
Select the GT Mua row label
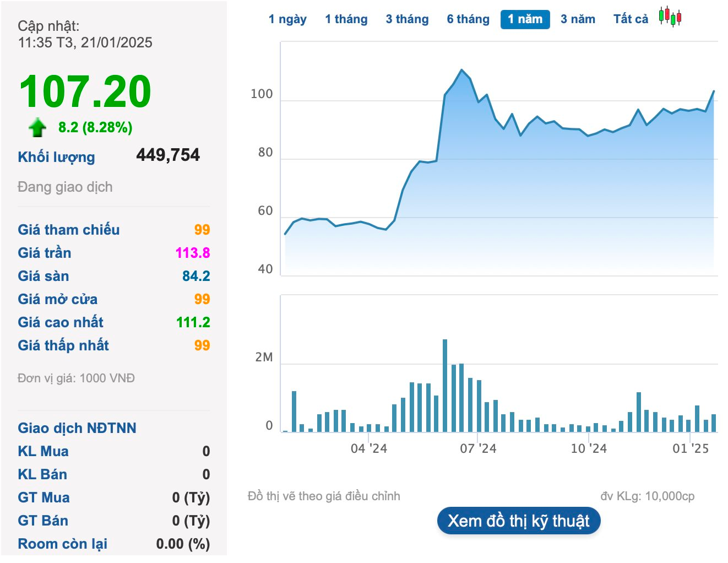[44, 497]
